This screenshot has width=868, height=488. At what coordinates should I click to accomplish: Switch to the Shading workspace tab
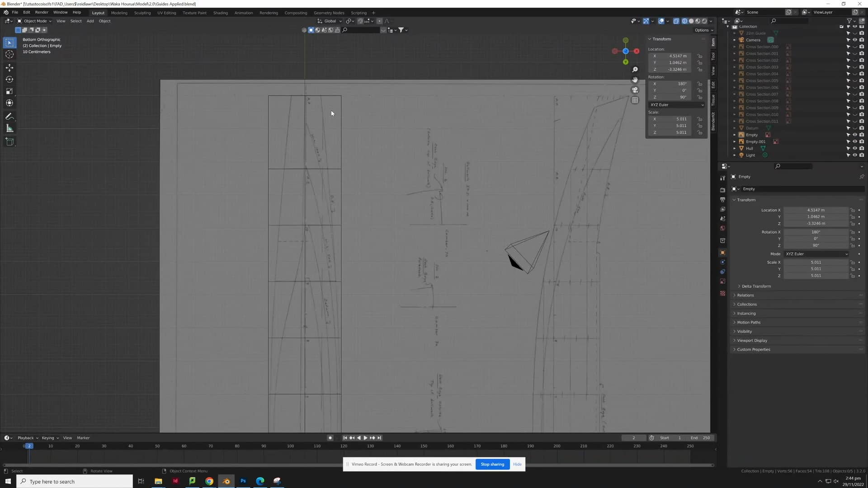[220, 13]
